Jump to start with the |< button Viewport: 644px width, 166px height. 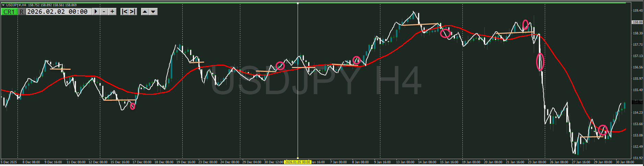pos(125,12)
